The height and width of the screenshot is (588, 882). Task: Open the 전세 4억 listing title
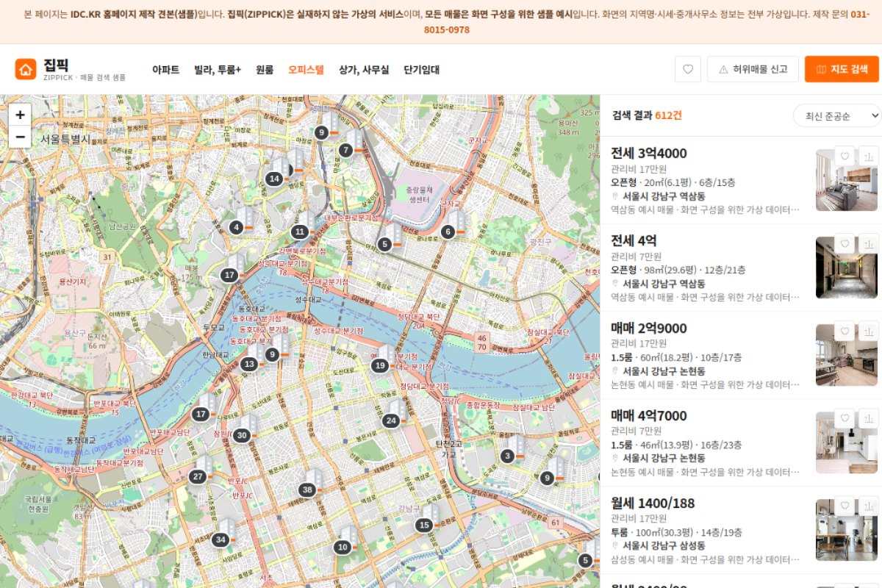coord(634,241)
